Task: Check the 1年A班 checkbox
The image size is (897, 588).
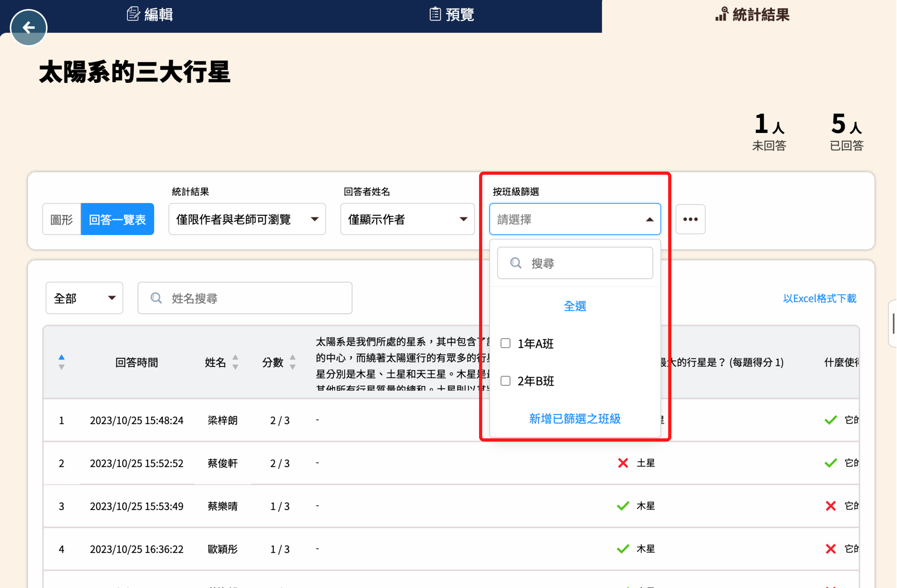Action: [x=505, y=343]
